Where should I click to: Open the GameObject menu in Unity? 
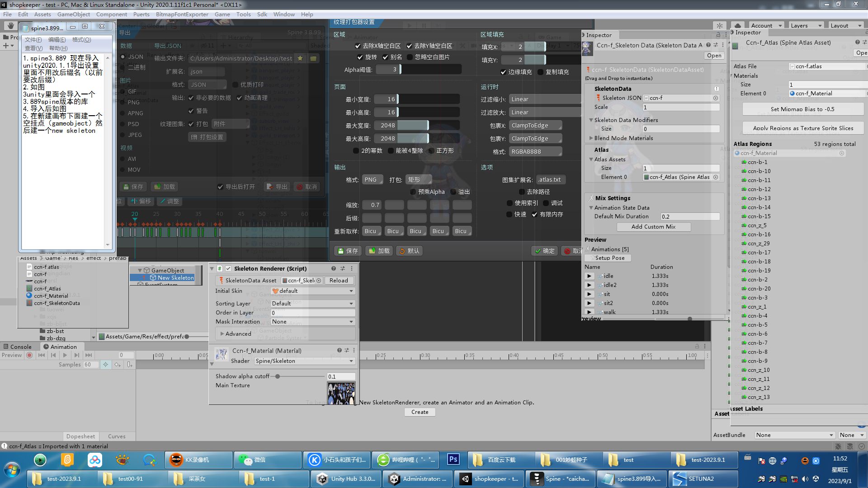click(x=74, y=14)
